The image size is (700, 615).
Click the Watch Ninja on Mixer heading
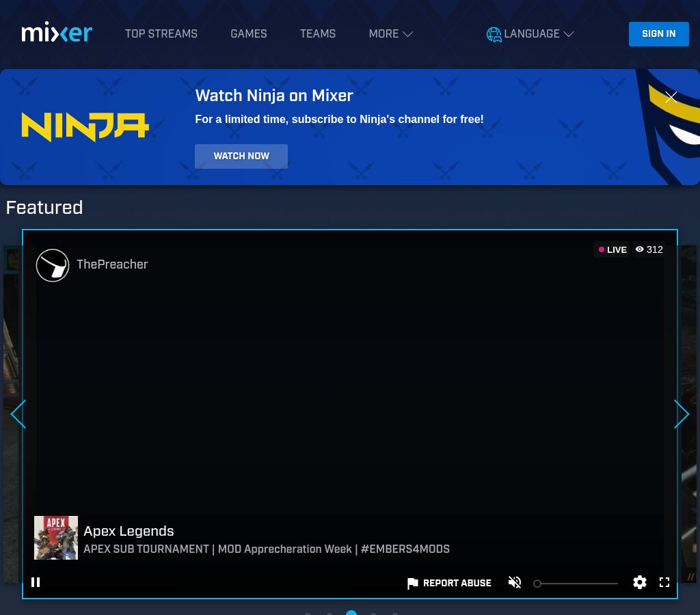pyautogui.click(x=274, y=96)
